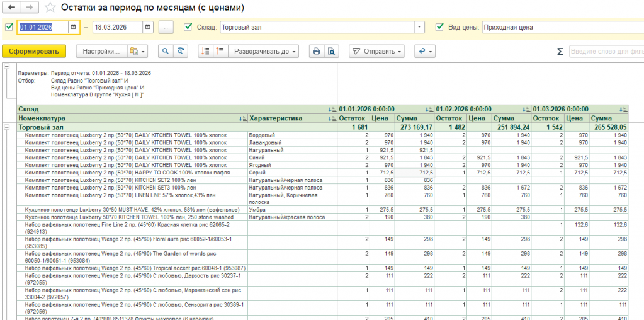This screenshot has height=320, width=644.
Task: Click the find magnifier icon in toolbar
Action: [166, 51]
